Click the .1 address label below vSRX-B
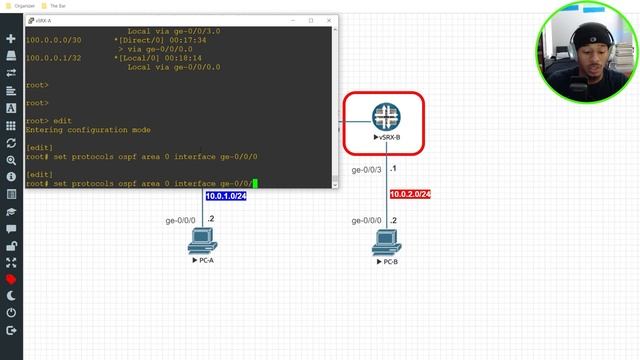 pyautogui.click(x=393, y=169)
